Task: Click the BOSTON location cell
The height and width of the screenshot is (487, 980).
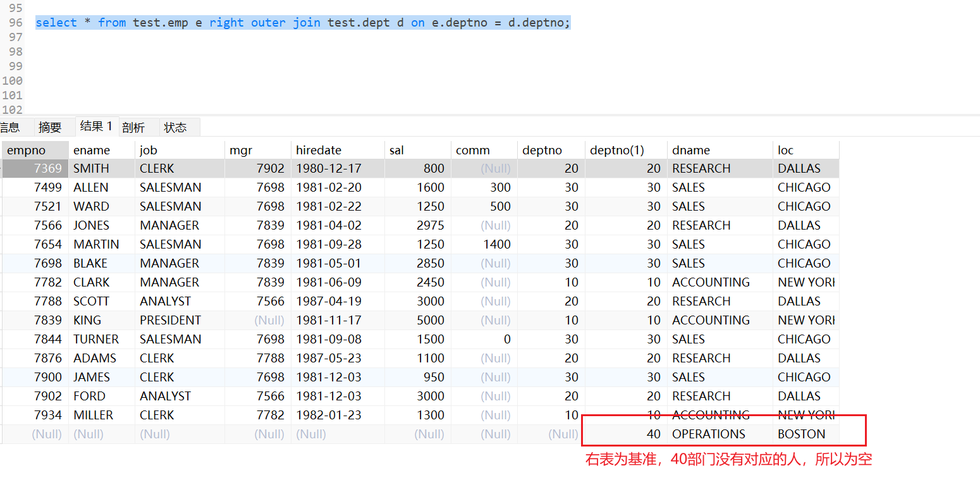Action: point(802,435)
